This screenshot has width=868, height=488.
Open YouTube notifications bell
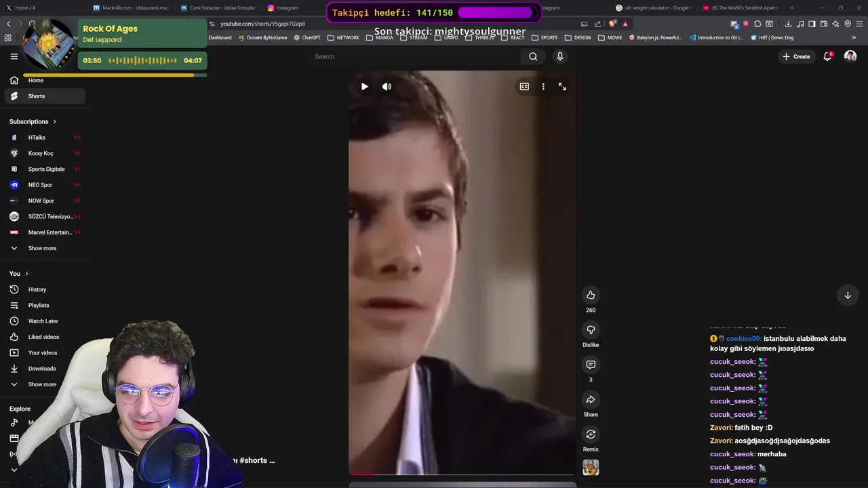(827, 56)
